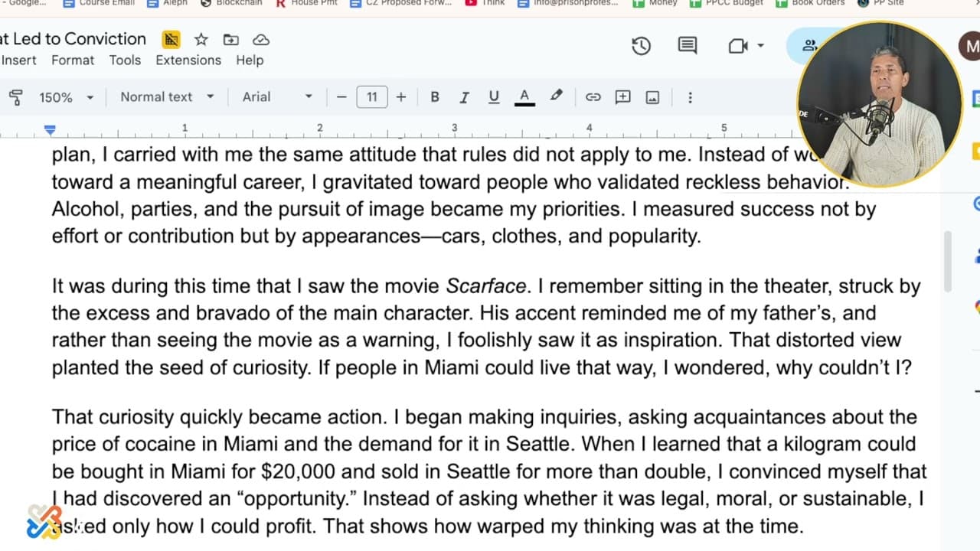Click the move to folder icon
The height and width of the screenshot is (551, 980).
click(230, 40)
